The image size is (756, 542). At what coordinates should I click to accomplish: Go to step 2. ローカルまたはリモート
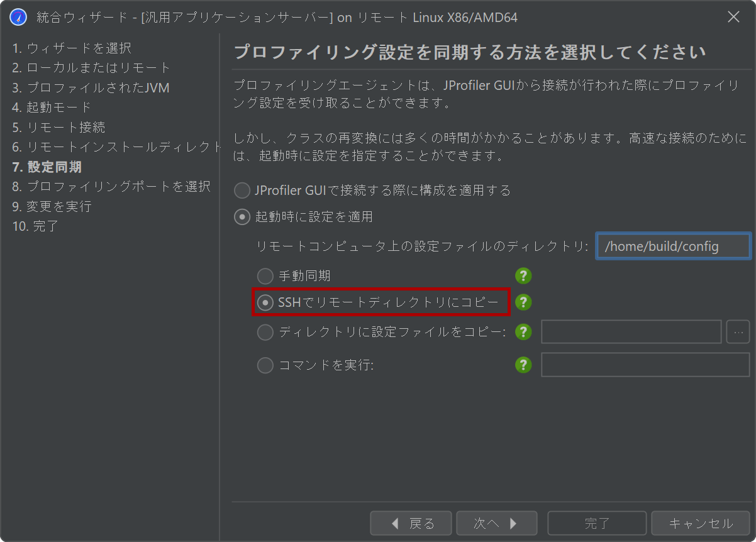coord(91,68)
